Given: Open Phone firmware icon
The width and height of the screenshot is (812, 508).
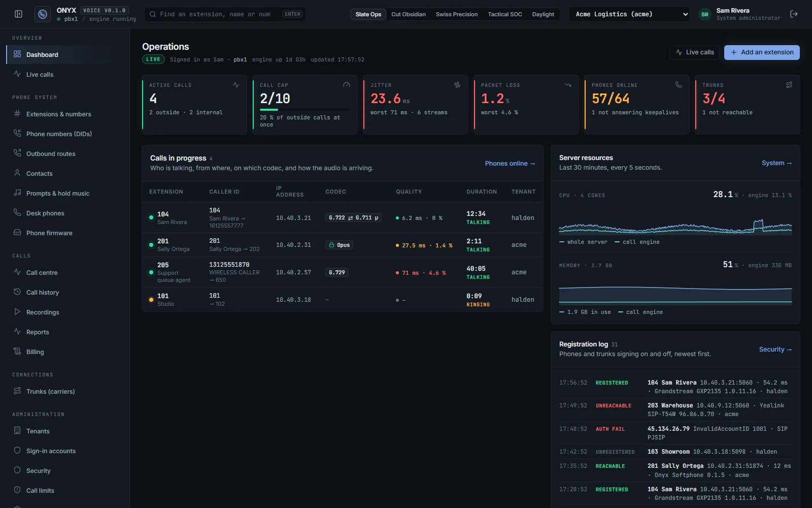Looking at the screenshot, I should 17,233.
